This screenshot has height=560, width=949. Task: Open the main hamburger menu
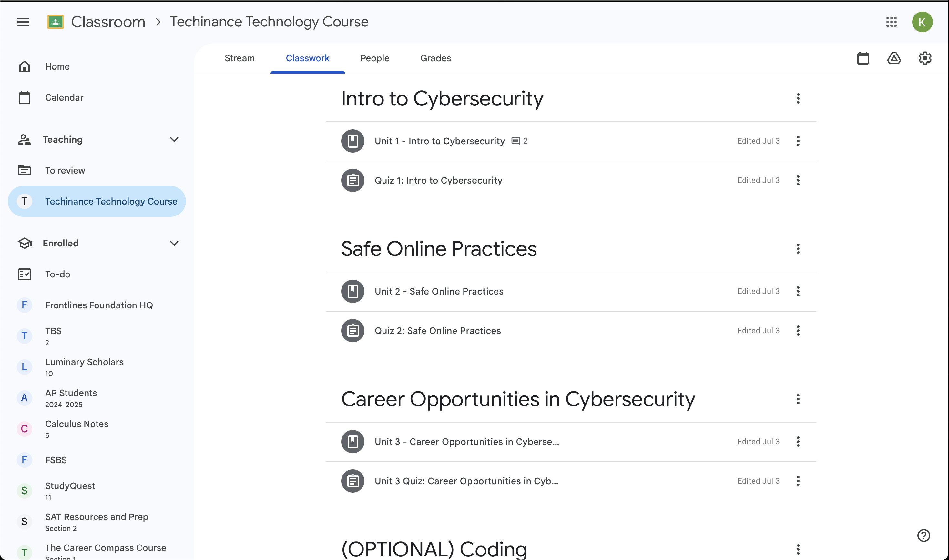coord(23,22)
